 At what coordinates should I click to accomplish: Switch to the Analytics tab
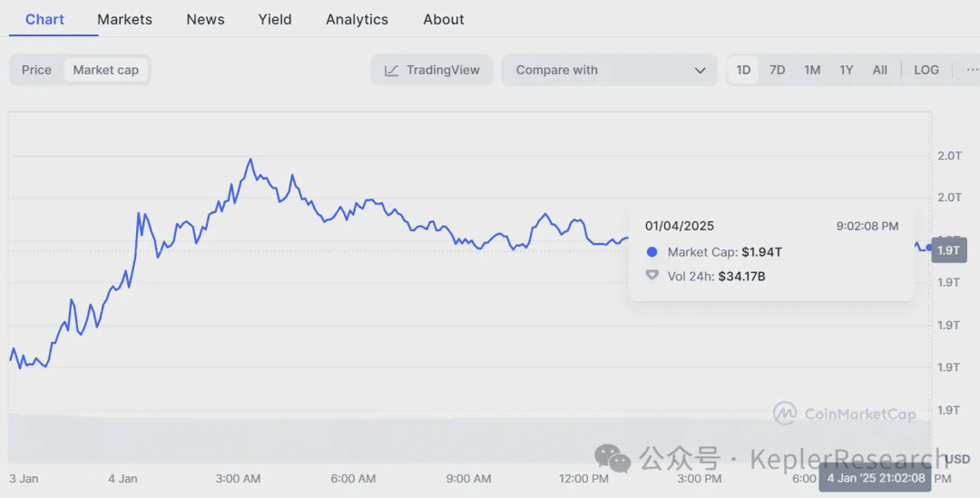point(357,19)
